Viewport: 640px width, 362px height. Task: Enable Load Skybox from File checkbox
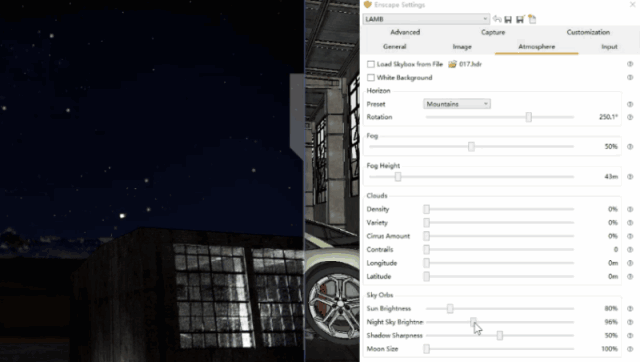tap(371, 64)
